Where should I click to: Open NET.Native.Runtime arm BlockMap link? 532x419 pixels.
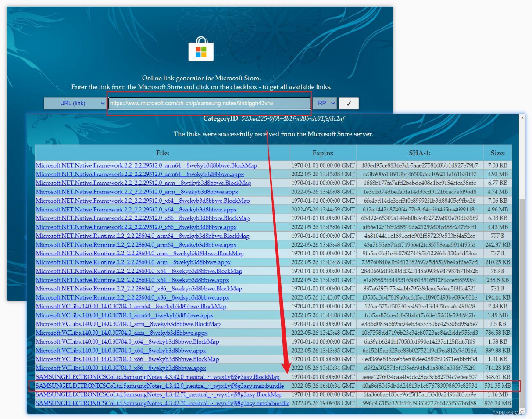pyautogui.click(x=140, y=254)
